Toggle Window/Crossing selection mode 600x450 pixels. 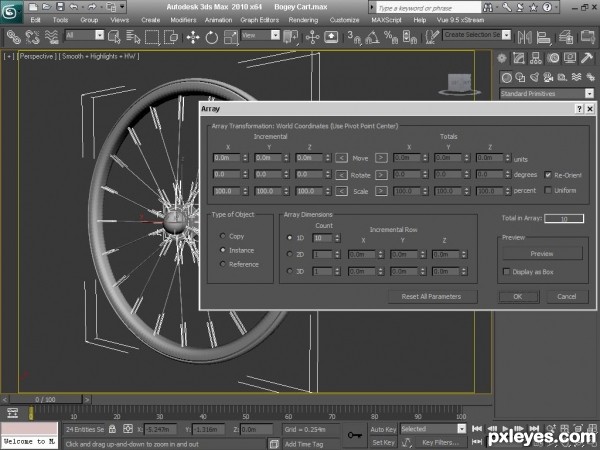[x=171, y=37]
